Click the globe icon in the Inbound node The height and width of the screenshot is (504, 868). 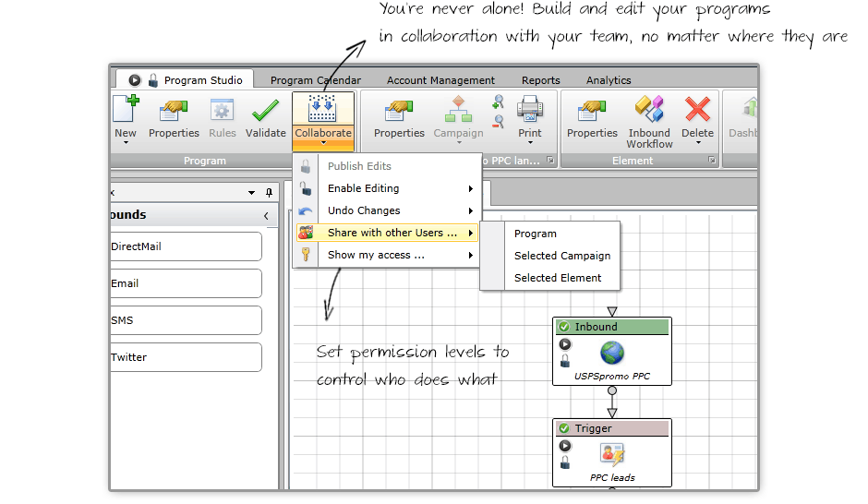click(611, 353)
